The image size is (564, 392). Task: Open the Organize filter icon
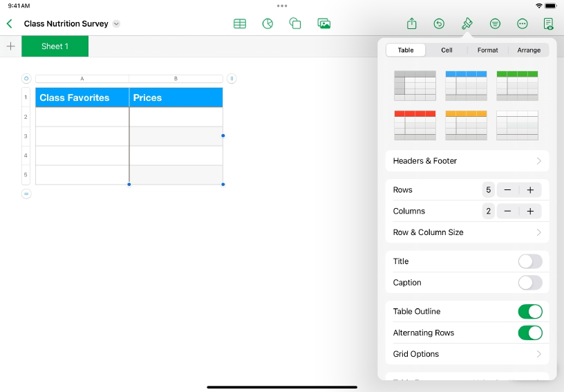[495, 24]
